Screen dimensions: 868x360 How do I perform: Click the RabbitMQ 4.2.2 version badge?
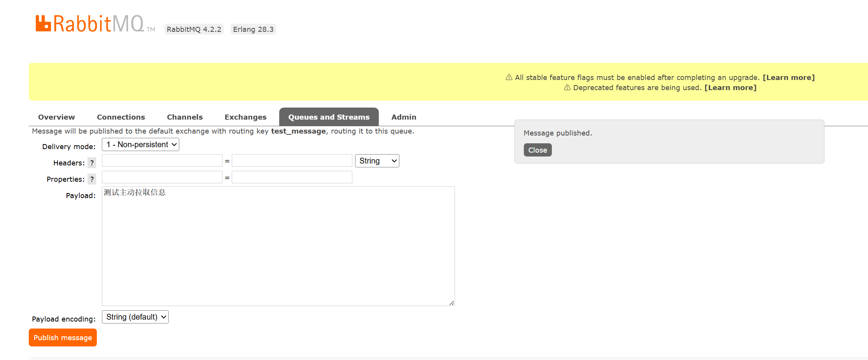tap(194, 29)
